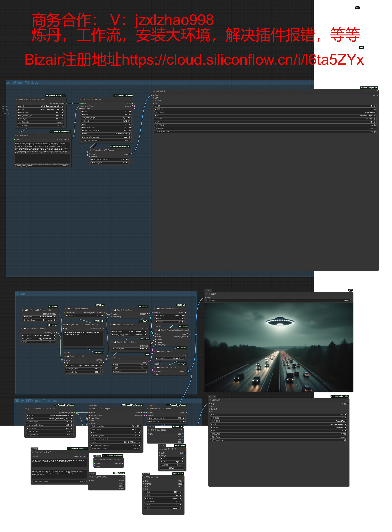The height and width of the screenshot is (532, 392).
Task: Click the cloud icon on BizyAir DualCLIPLoader
Action: (x=24, y=329)
